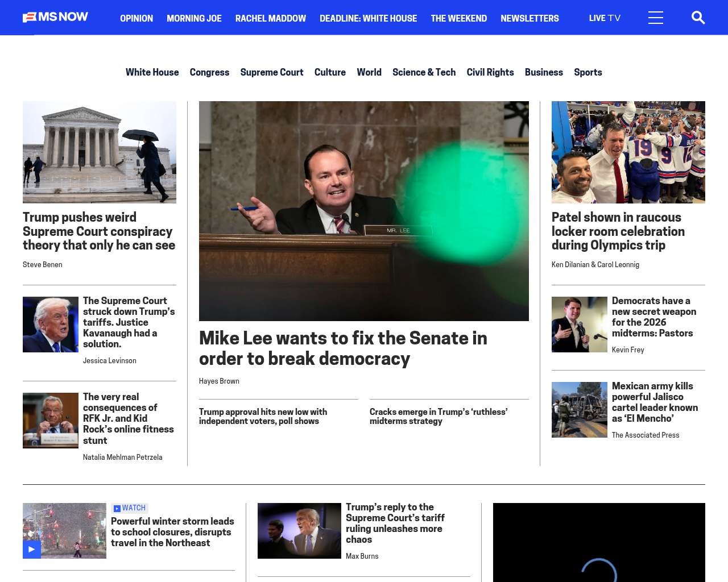Open Opinion in top navigation
This screenshot has height=582, width=728.
coord(136,18)
